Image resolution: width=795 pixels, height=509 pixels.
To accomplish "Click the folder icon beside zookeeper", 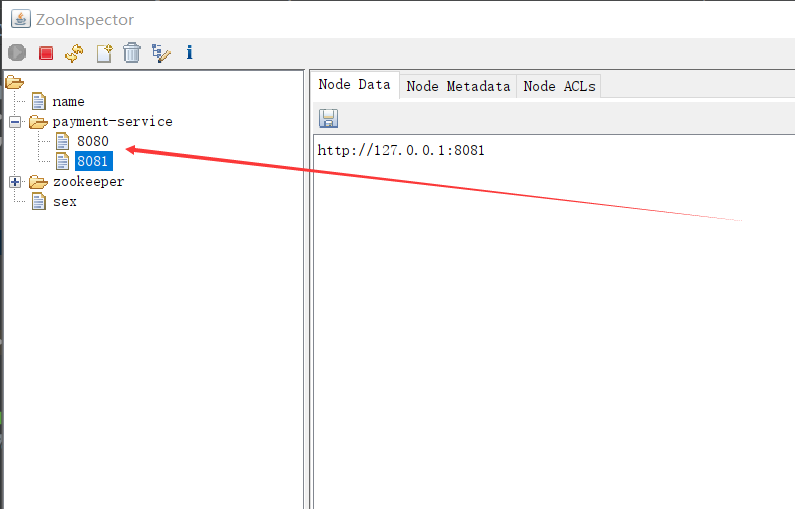I will click(x=38, y=181).
